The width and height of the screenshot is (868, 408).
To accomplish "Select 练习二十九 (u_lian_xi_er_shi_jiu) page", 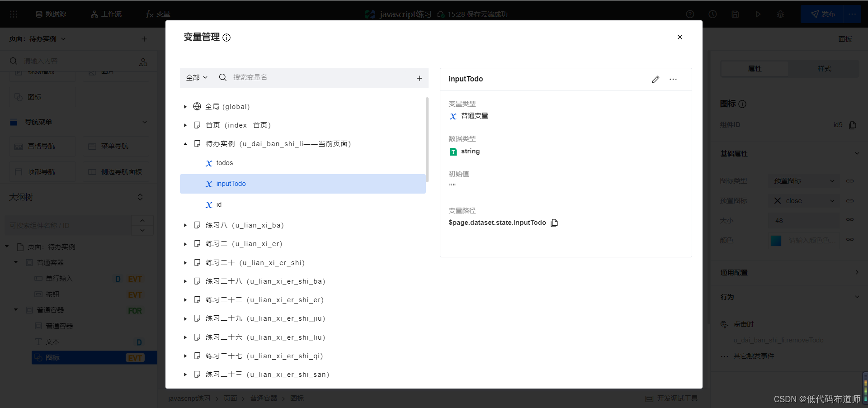I will click(x=265, y=318).
